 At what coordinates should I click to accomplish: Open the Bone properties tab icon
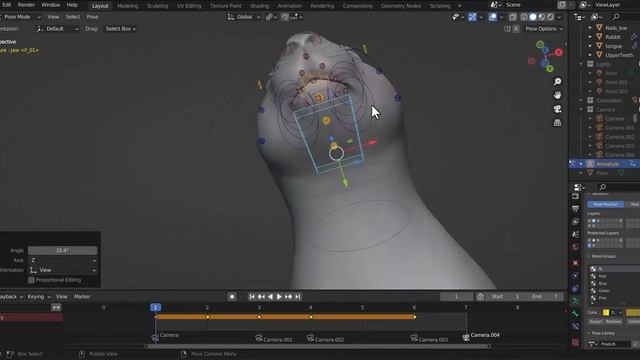point(576,314)
